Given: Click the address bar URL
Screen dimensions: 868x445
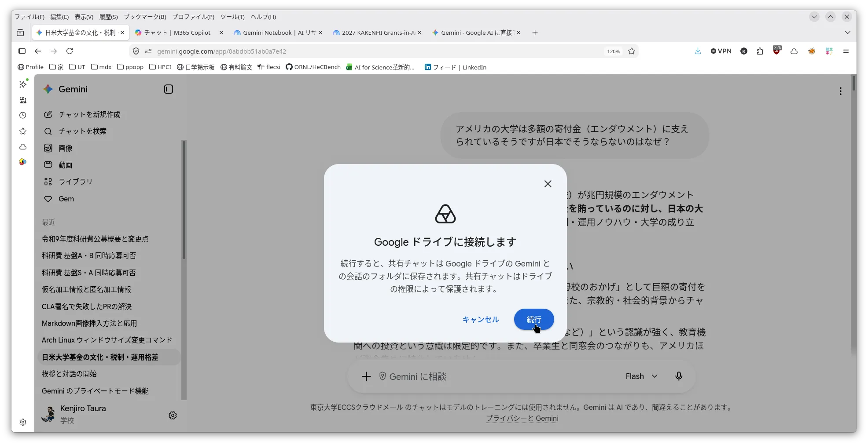Looking at the screenshot, I should pos(221,51).
